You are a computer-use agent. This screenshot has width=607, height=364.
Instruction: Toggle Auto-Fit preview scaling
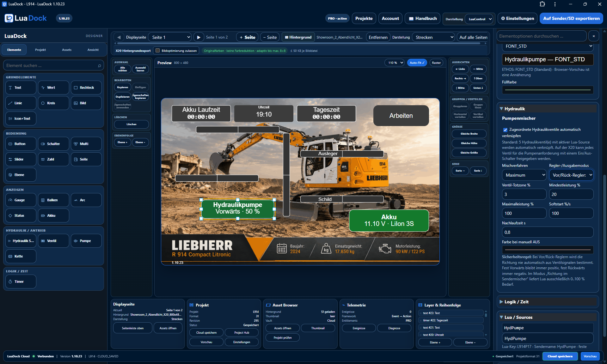tap(417, 63)
